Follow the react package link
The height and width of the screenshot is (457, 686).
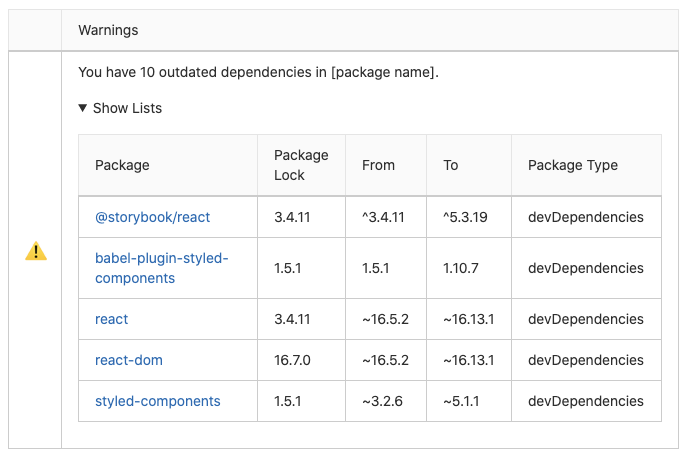(x=112, y=319)
